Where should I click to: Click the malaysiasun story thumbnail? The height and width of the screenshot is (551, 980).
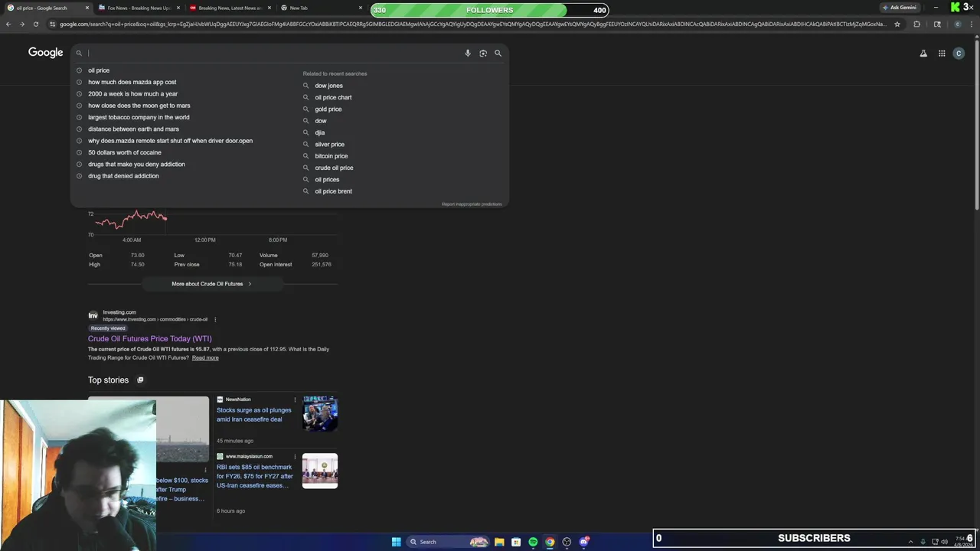click(x=320, y=471)
